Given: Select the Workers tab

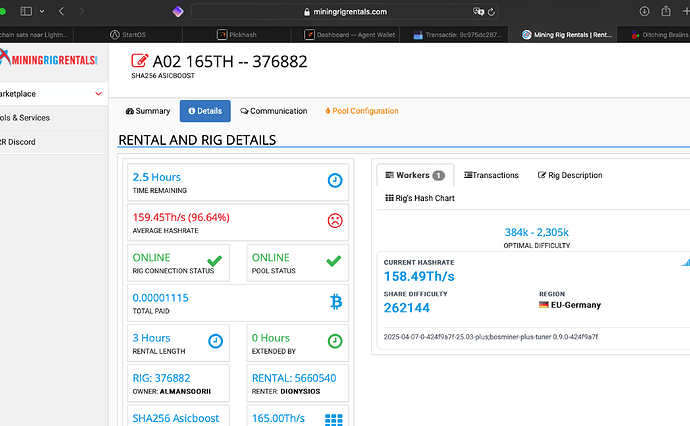Looking at the screenshot, I should tap(415, 175).
